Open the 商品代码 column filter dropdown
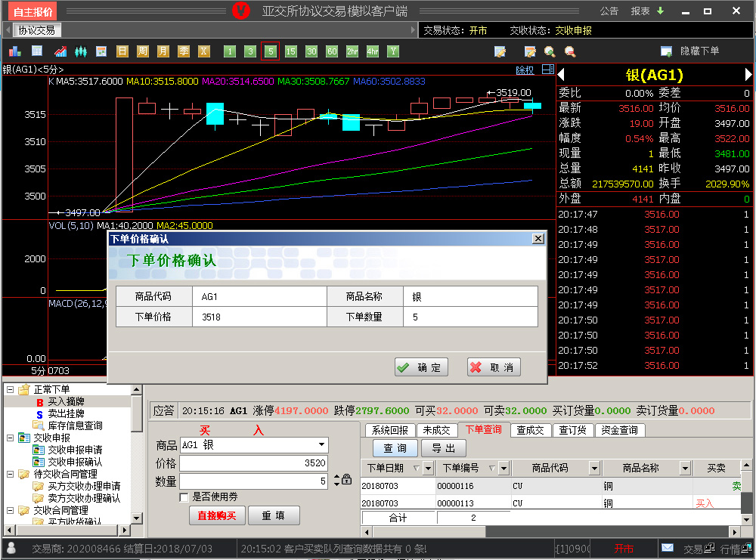Viewport: 756px width, 560px height. 594,468
